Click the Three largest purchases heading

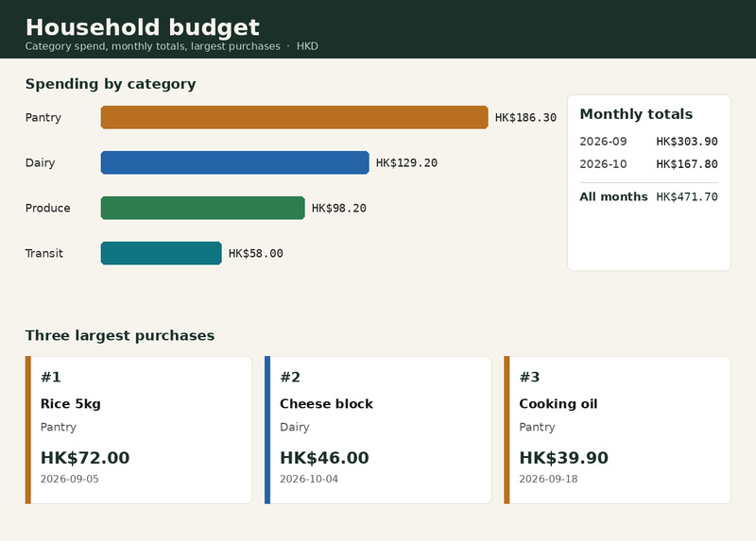(120, 335)
